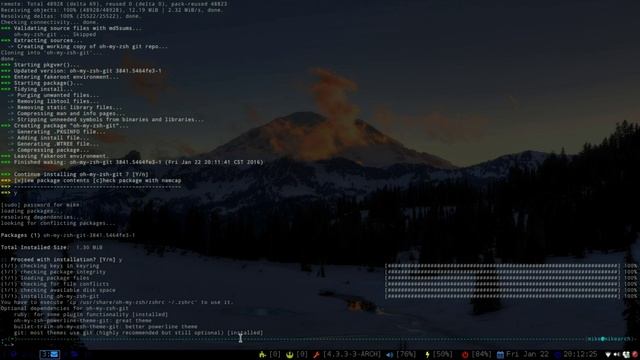Click the white speaker tray icon
Screen dimensions: 640x360
pos(617,354)
